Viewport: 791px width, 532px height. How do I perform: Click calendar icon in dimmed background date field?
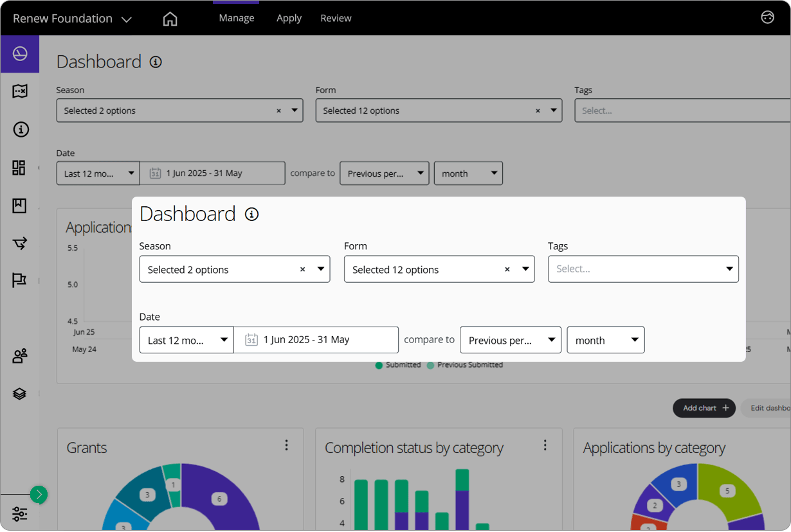tap(155, 173)
